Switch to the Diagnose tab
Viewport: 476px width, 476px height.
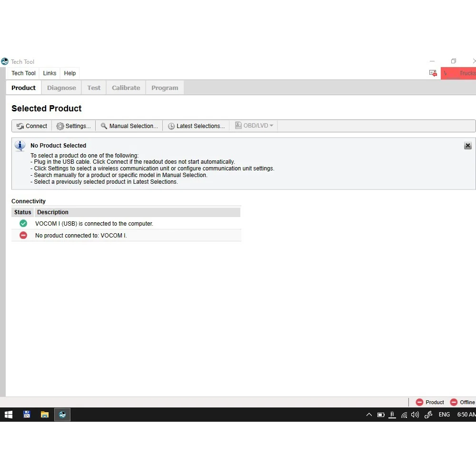coord(61,88)
